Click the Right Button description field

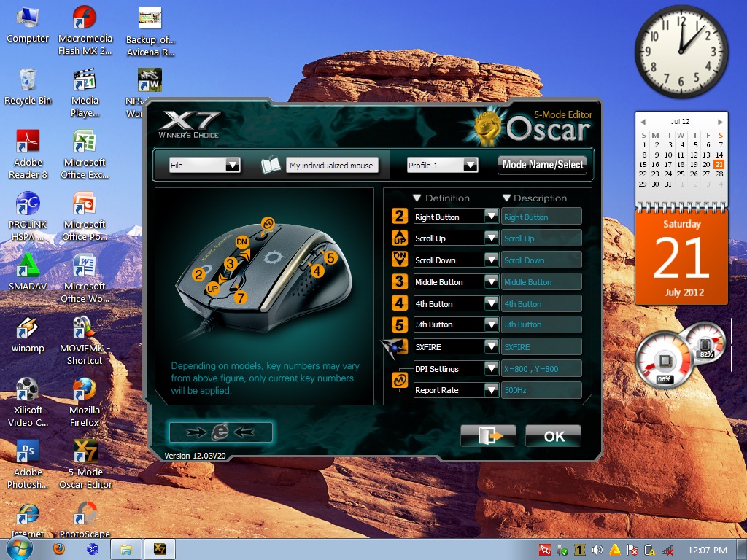[541, 217]
